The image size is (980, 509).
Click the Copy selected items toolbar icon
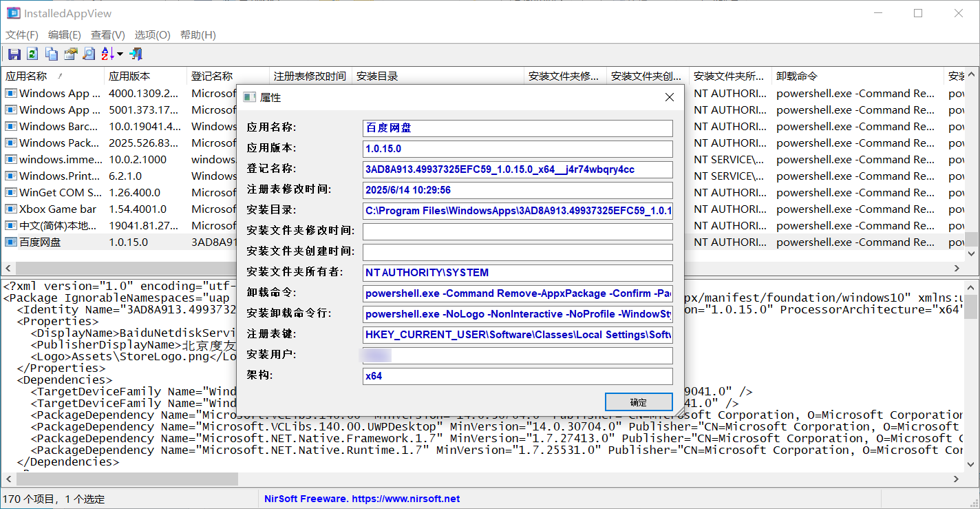point(52,54)
